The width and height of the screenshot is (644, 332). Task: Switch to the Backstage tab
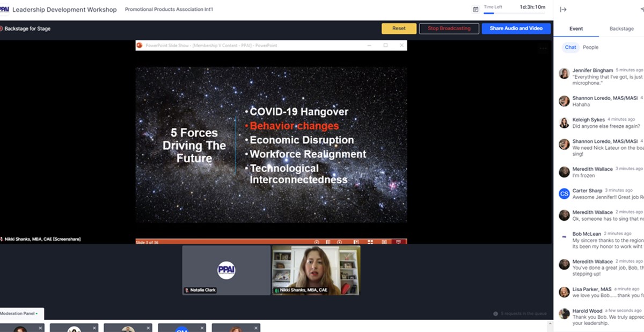[x=621, y=28]
